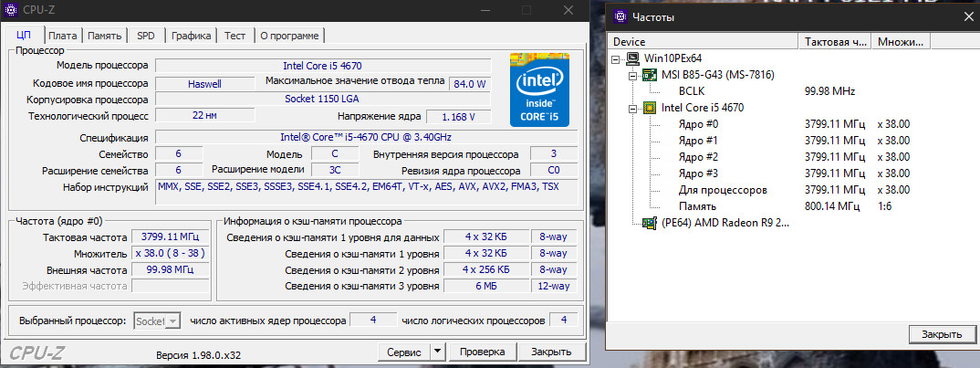This screenshot has height=368, width=980.
Task: Click the 4 x 256 КБ L2 cache field
Action: click(485, 269)
